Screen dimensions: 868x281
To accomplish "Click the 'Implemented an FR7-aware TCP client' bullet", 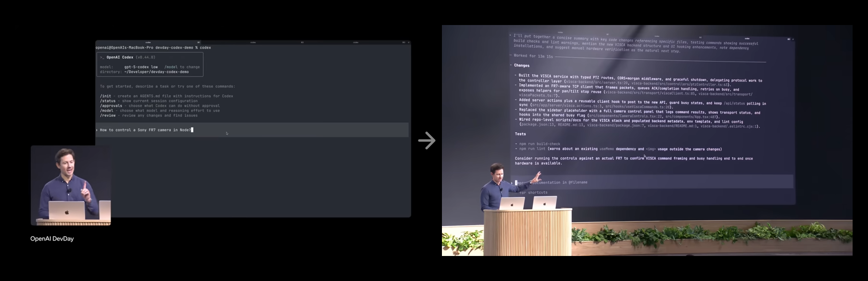I will click(634, 90).
